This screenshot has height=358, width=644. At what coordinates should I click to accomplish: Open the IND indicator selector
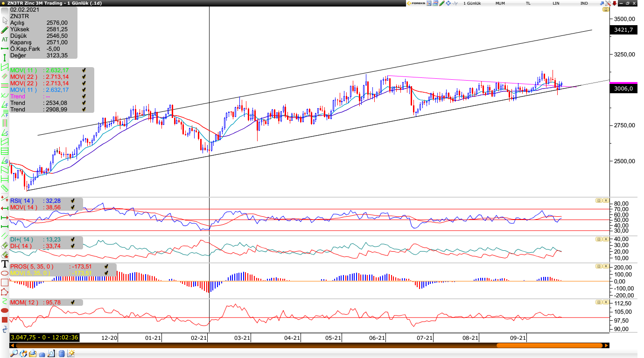point(584,3)
